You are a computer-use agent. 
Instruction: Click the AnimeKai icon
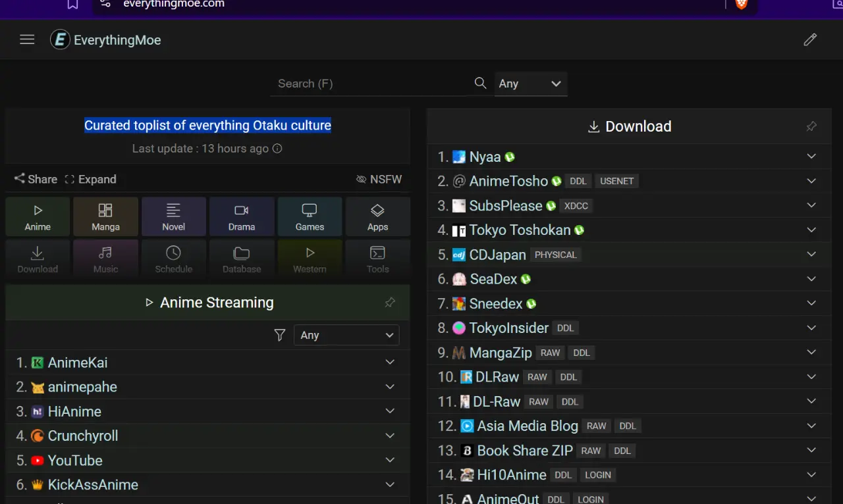click(38, 363)
